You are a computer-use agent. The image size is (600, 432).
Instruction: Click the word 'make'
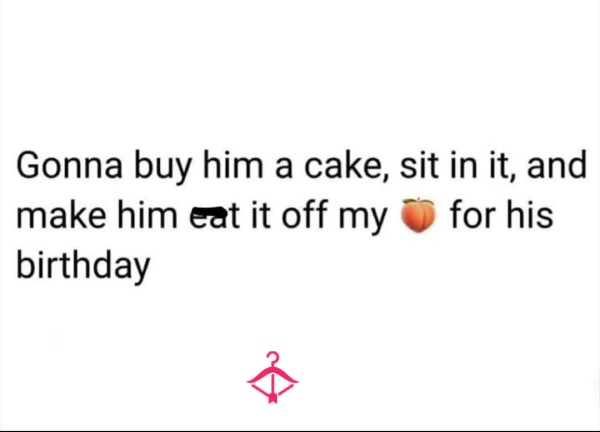point(62,214)
